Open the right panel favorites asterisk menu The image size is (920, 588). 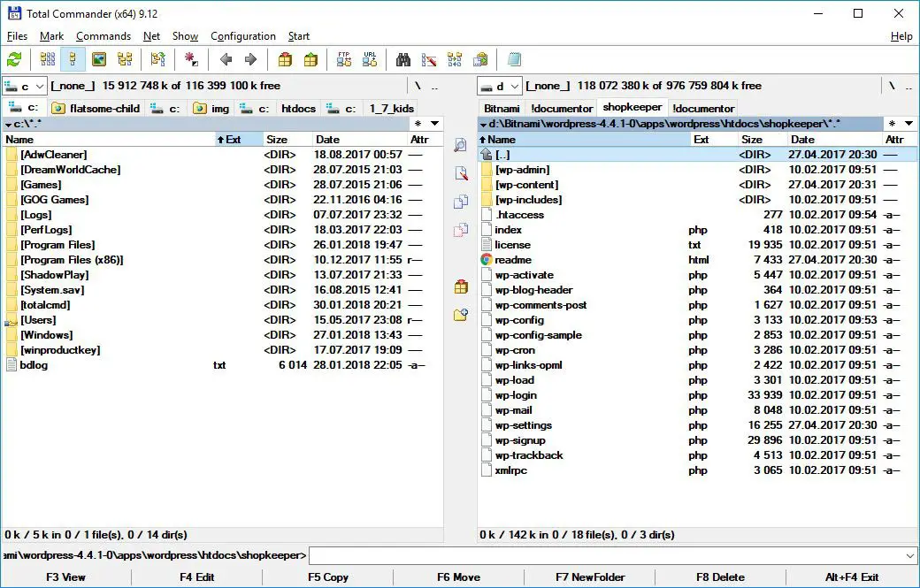click(892, 123)
